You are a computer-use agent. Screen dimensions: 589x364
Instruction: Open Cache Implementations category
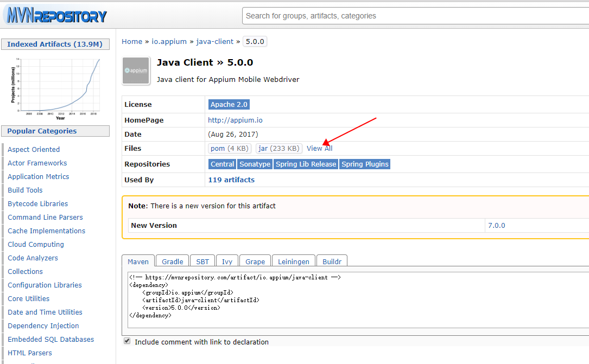[x=47, y=231]
